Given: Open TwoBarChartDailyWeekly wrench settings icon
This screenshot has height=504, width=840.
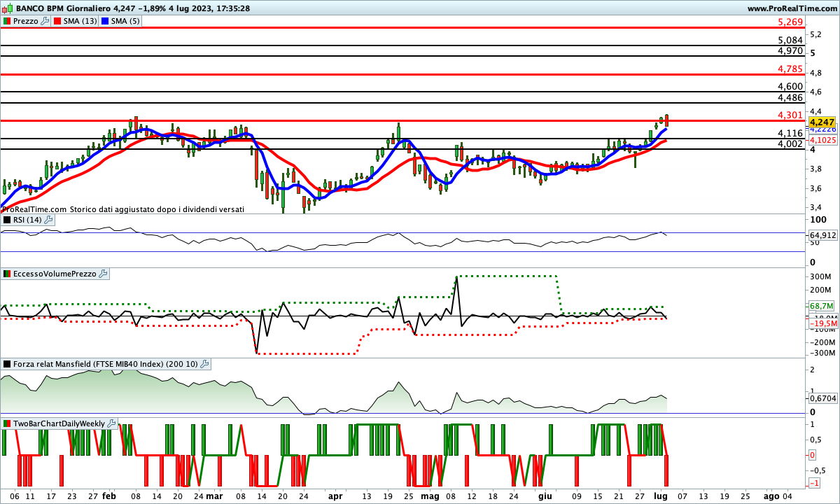Looking at the screenshot, I should pyautogui.click(x=112, y=423).
